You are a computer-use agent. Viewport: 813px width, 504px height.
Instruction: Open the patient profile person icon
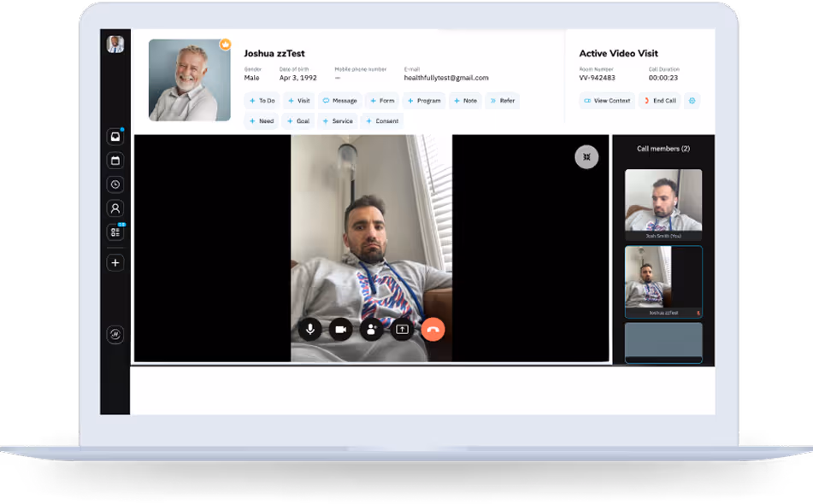click(x=115, y=208)
